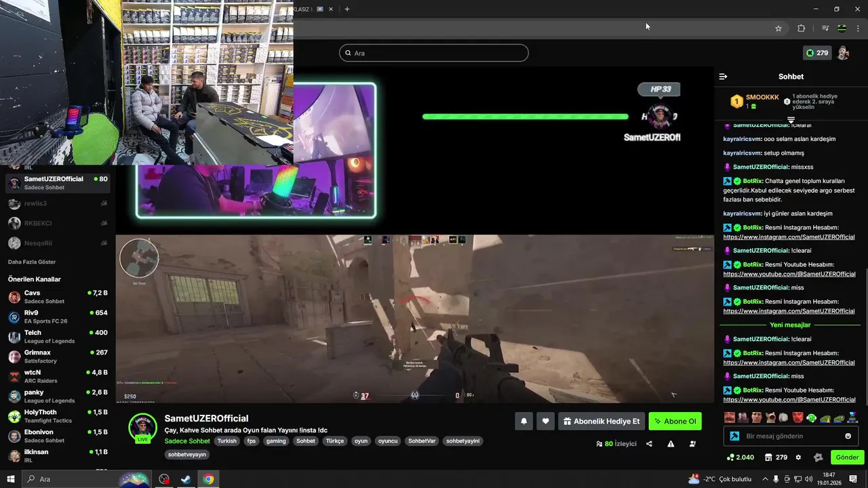Open recommended channel Riv9
The width and height of the screenshot is (868, 488).
click(x=58, y=317)
